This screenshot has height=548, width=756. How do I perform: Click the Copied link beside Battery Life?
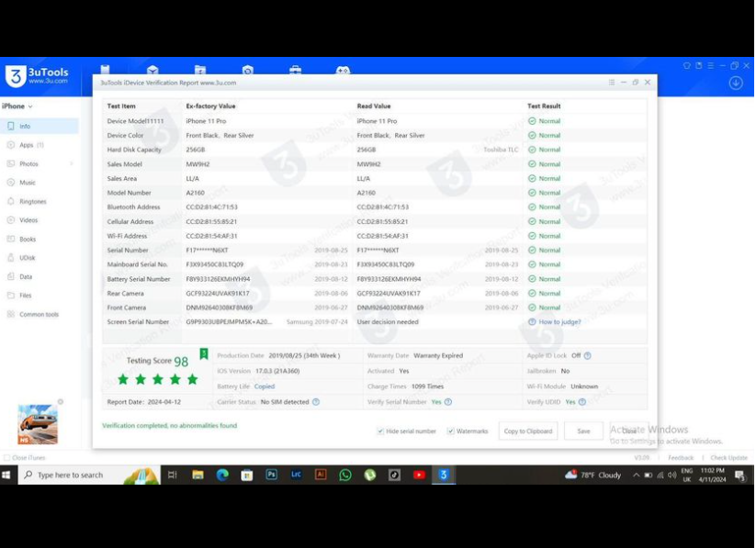[265, 386]
